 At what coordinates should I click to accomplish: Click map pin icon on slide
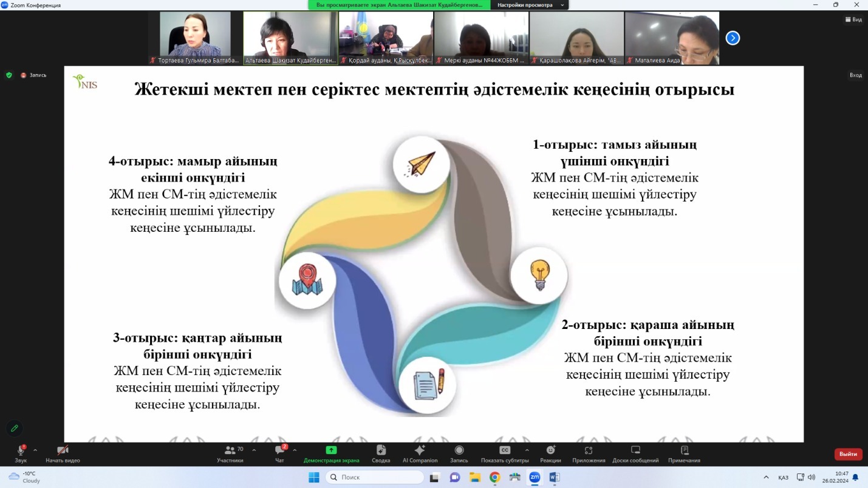307,280
